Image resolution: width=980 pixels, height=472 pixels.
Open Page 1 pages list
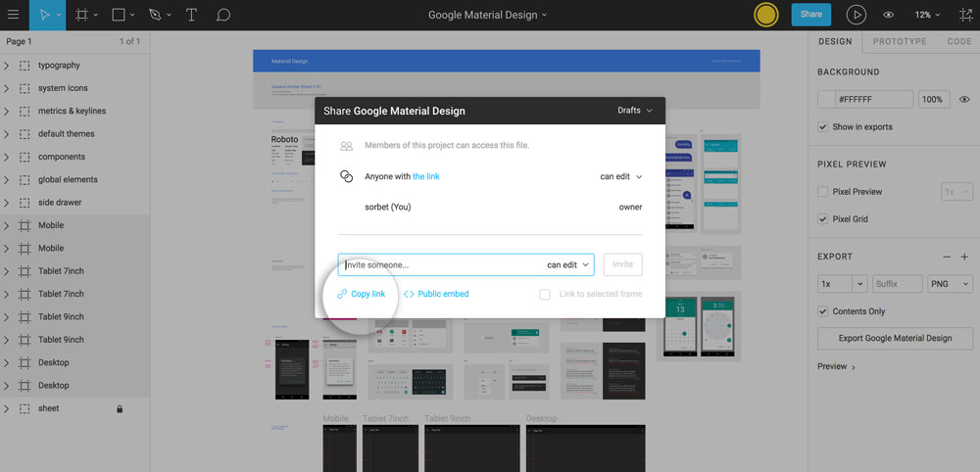pos(19,41)
